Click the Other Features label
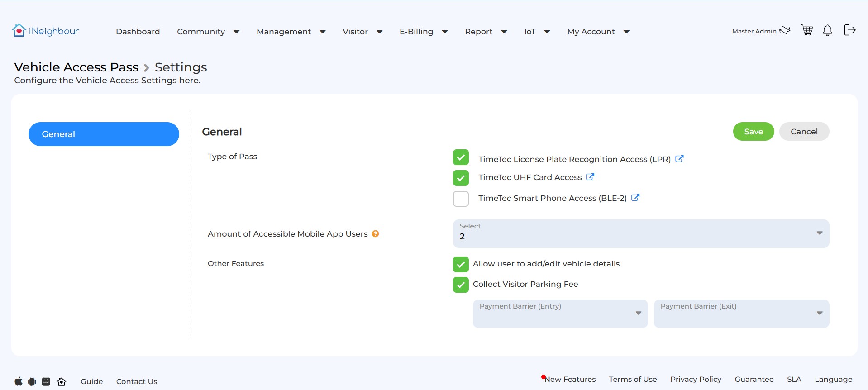This screenshot has height=390, width=868. (236, 263)
